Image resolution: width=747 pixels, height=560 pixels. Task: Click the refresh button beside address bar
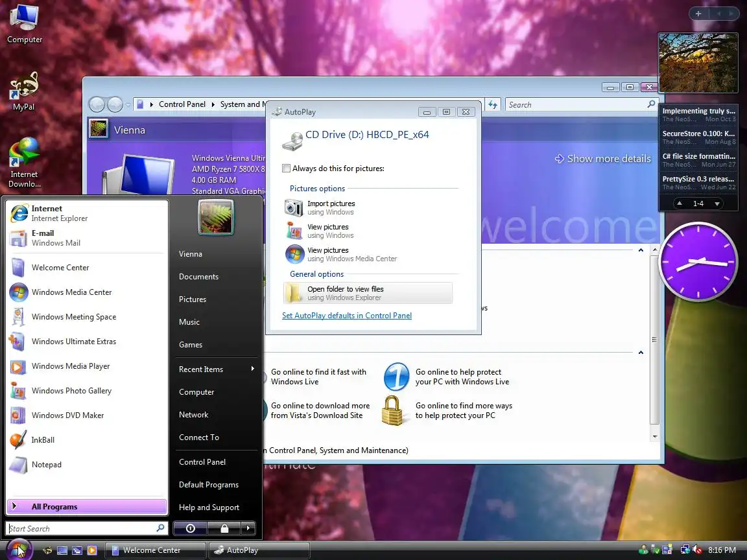pyautogui.click(x=493, y=104)
